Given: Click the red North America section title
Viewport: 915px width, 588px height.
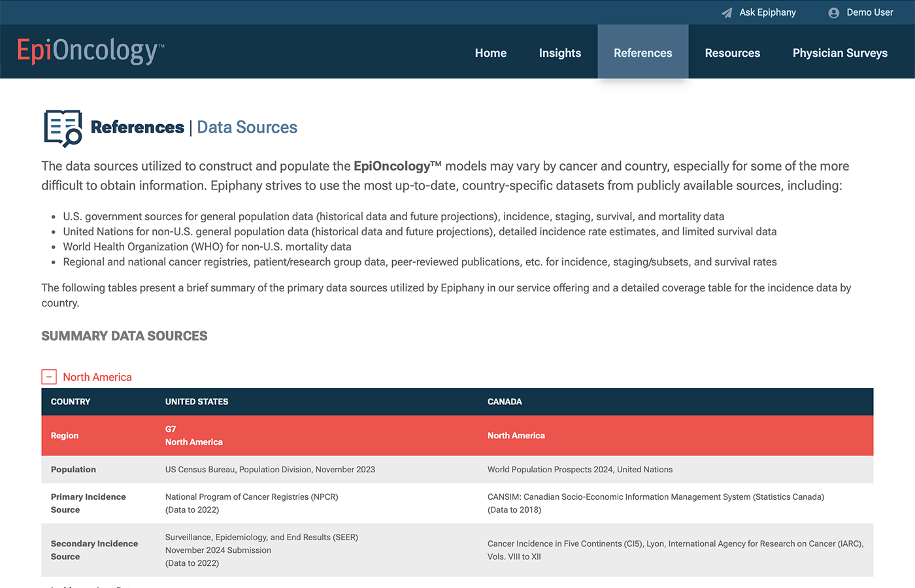Looking at the screenshot, I should coord(97,377).
